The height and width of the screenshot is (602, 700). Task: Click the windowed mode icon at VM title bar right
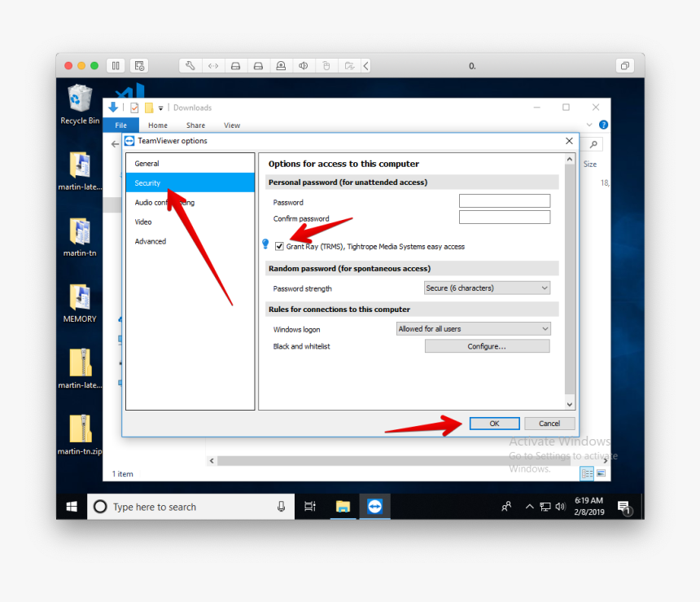tap(624, 66)
